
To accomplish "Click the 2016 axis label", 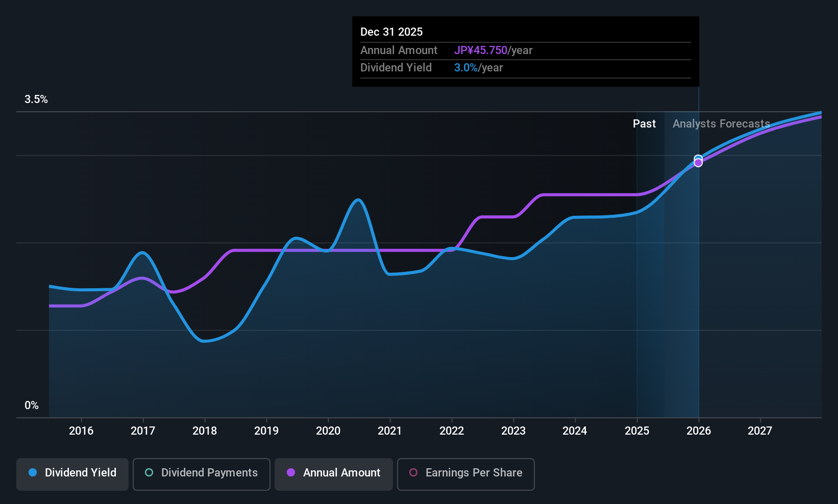I will (x=81, y=431).
